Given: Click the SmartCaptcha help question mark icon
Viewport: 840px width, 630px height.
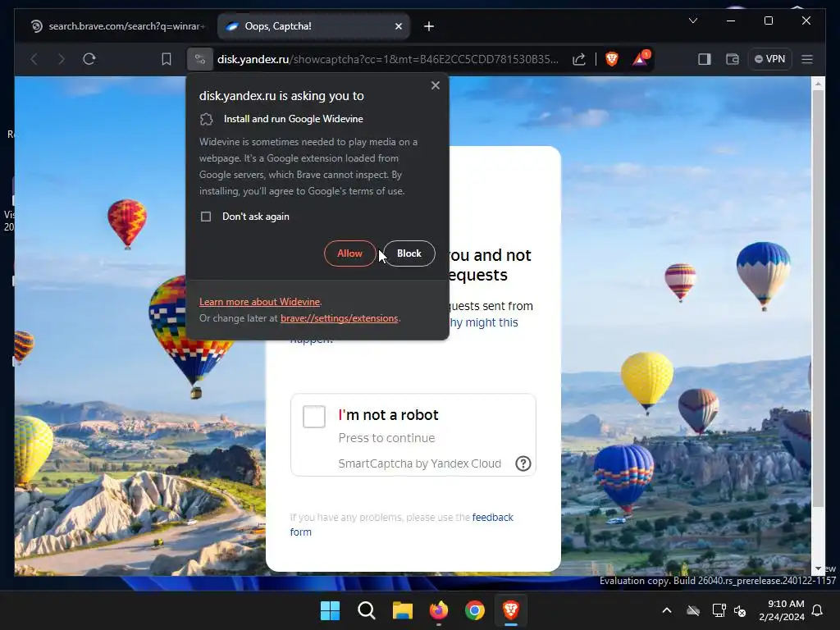Looking at the screenshot, I should 523,463.
